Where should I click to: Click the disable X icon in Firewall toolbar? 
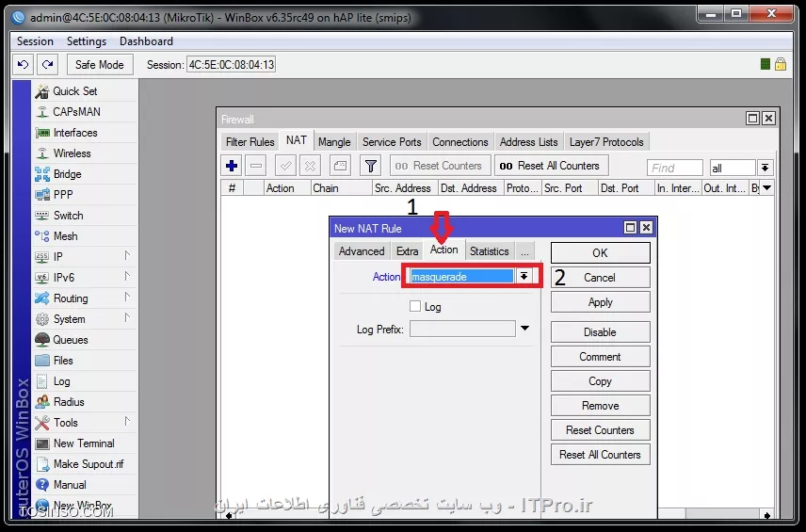310,166
